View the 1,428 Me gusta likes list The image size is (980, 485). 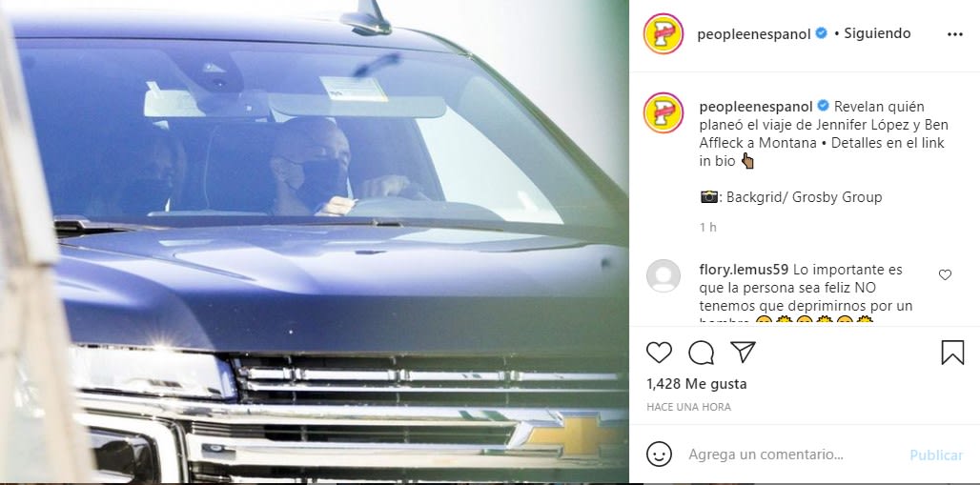(x=696, y=384)
